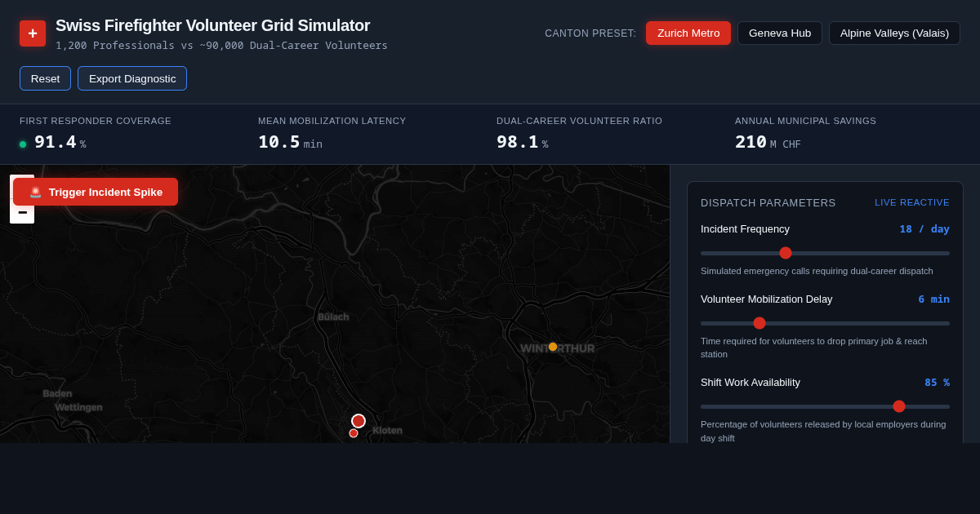
Task: Activate the Zurich Metro canton preset
Action: [x=688, y=33]
